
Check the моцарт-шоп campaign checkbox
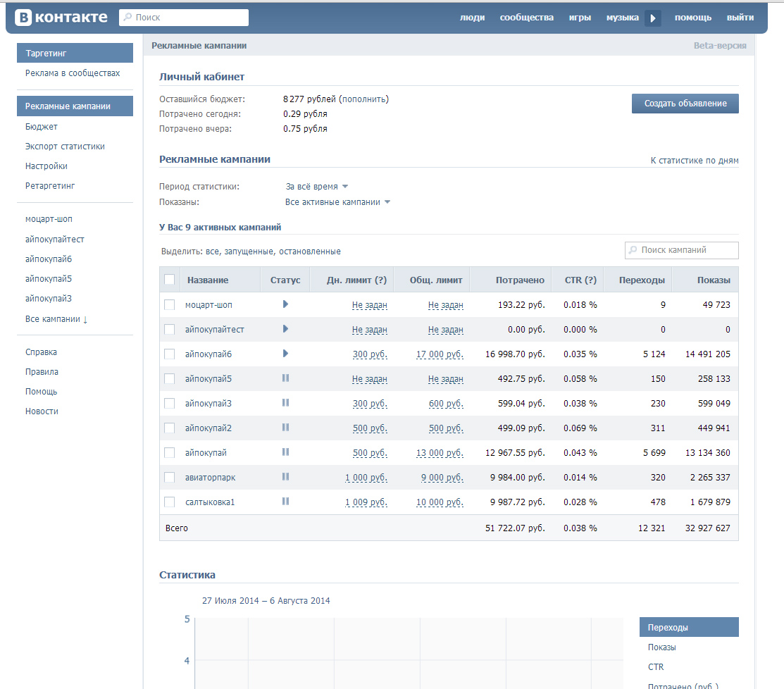coord(170,304)
